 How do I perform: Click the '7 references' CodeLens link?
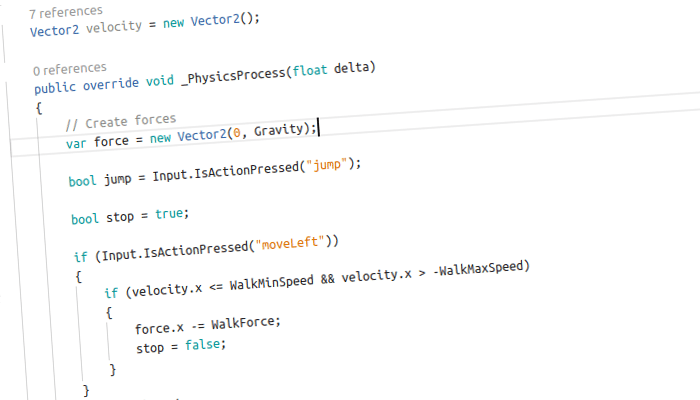[x=66, y=12]
